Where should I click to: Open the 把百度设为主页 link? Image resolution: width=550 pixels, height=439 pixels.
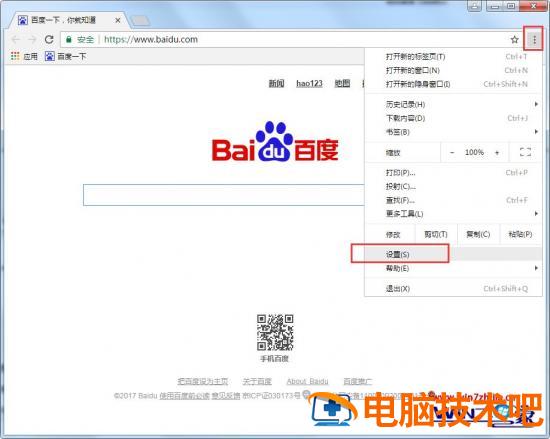(203, 381)
